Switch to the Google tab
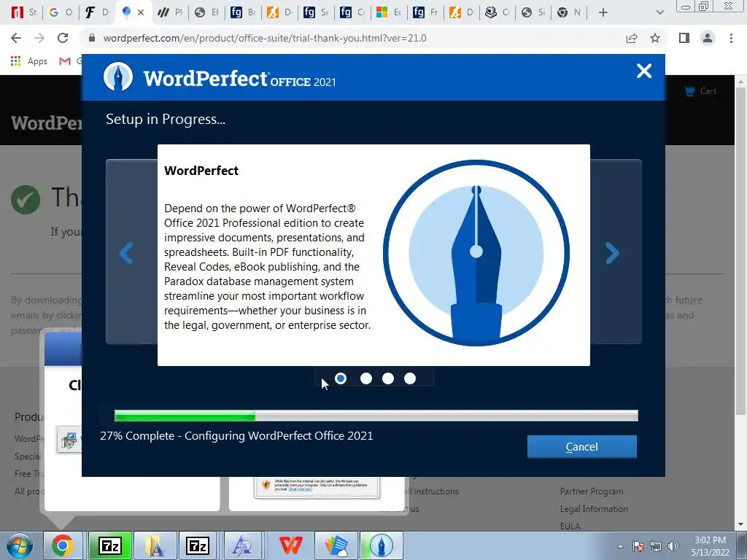 tap(61, 12)
